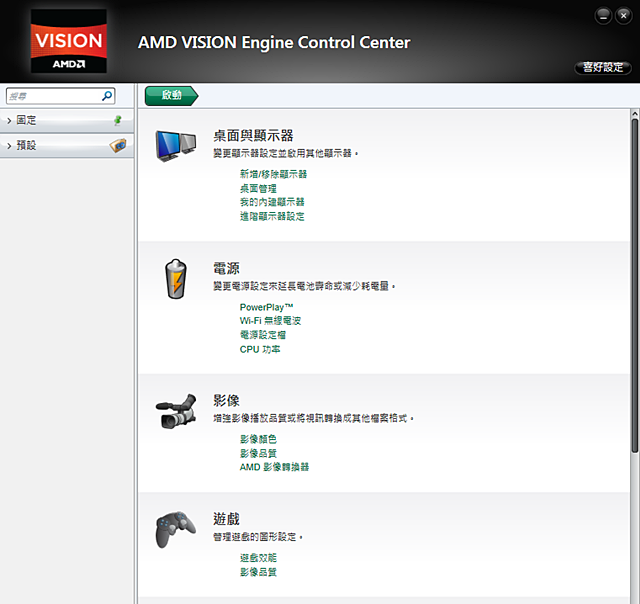640x604 pixels.
Task: Click the search magnifier icon
Action: 107,96
